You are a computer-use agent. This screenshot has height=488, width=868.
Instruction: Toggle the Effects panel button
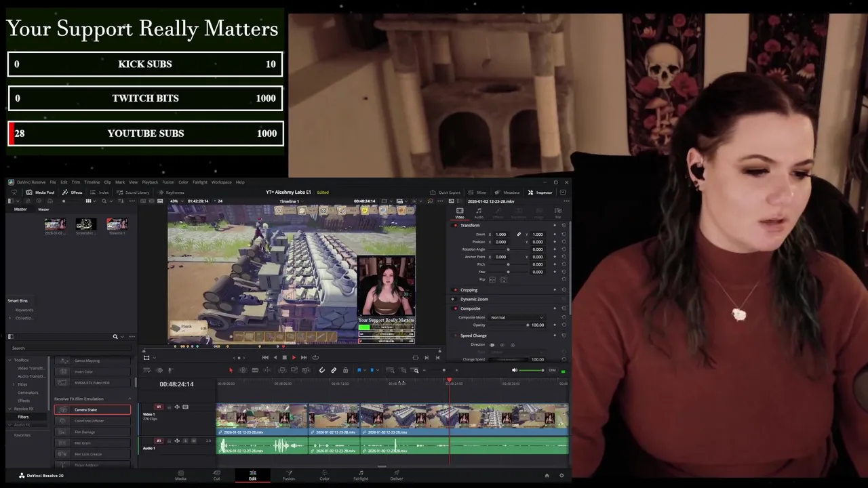click(x=72, y=192)
